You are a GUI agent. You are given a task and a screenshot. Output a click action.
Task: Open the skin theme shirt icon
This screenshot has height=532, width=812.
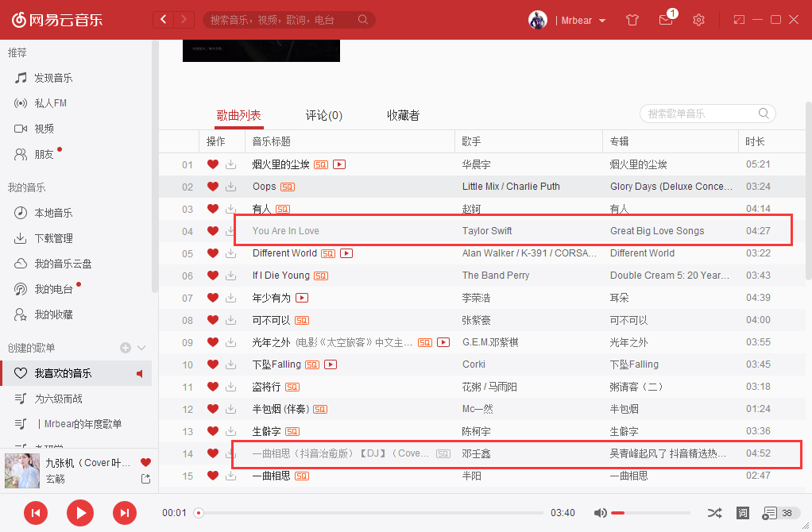[632, 20]
